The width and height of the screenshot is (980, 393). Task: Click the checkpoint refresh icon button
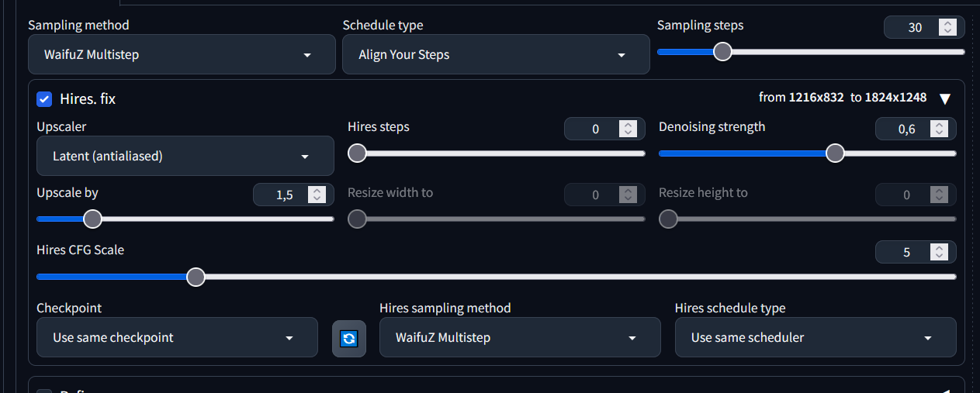tap(349, 338)
